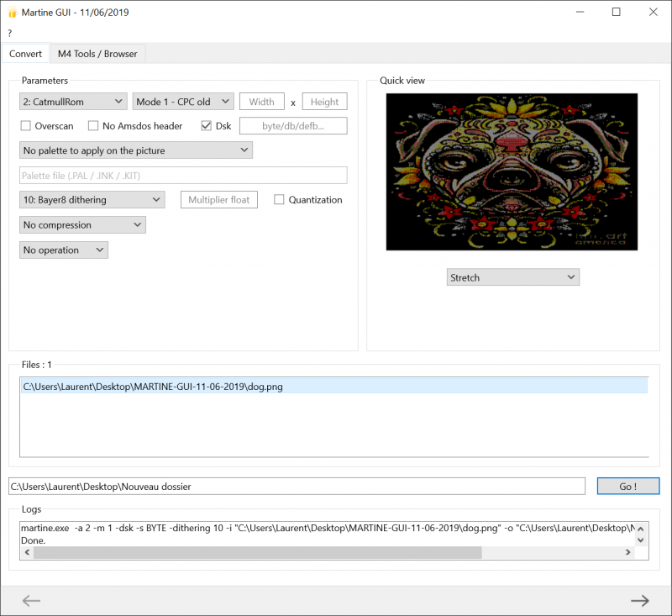Open the Mode 1 - CPC old dropdown
The height and width of the screenshot is (616, 672).
click(183, 102)
